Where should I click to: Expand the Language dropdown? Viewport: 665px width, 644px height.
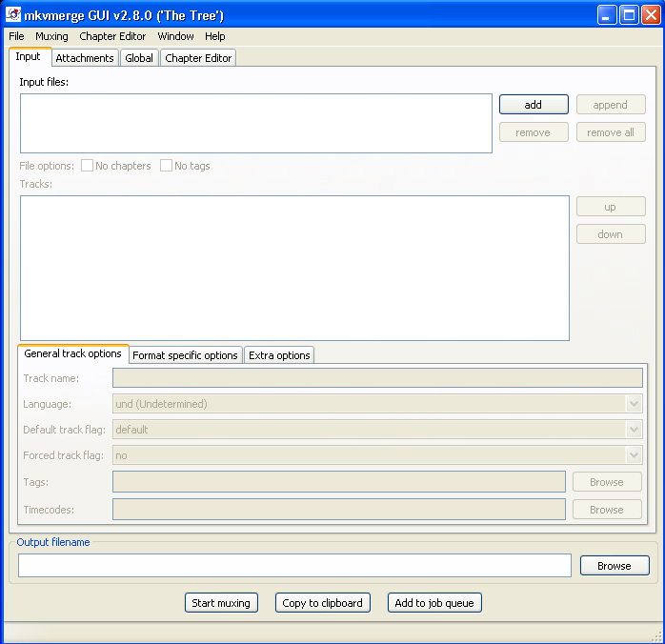click(635, 404)
